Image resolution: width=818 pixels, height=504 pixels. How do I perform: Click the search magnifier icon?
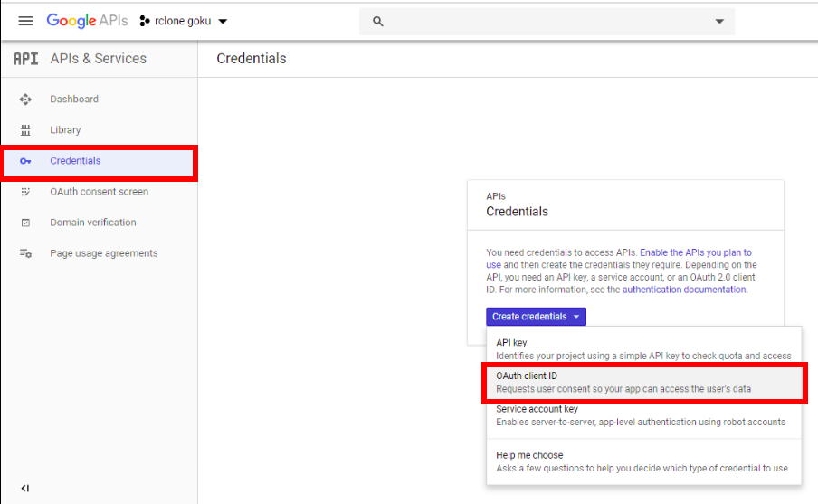click(378, 22)
